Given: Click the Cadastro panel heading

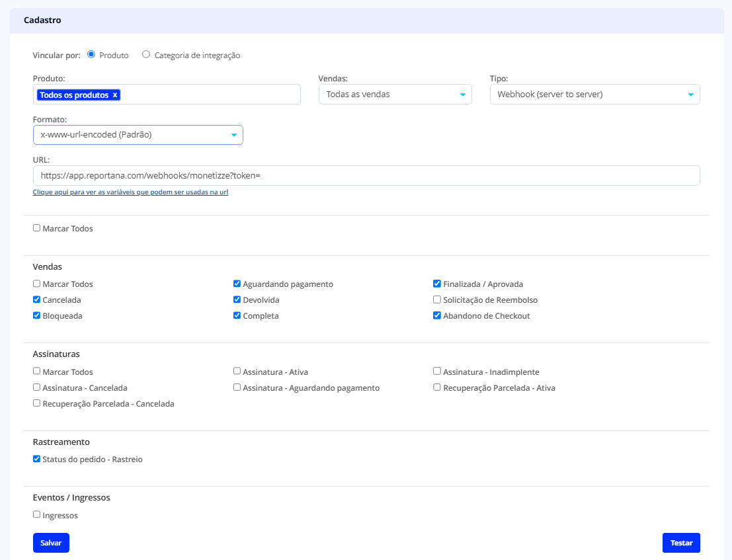Looking at the screenshot, I should (42, 20).
